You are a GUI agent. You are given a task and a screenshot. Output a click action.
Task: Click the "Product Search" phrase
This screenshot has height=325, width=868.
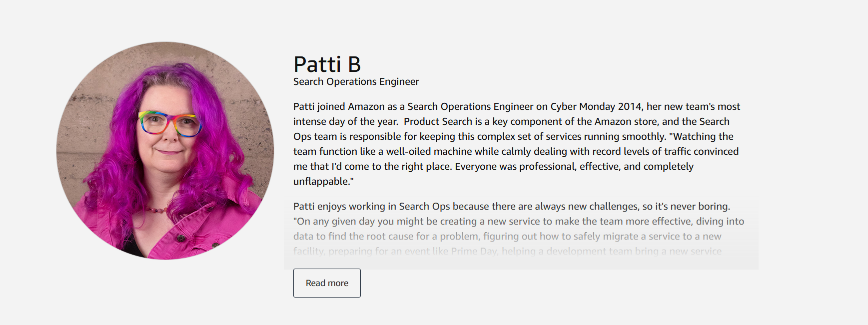pyautogui.click(x=438, y=121)
